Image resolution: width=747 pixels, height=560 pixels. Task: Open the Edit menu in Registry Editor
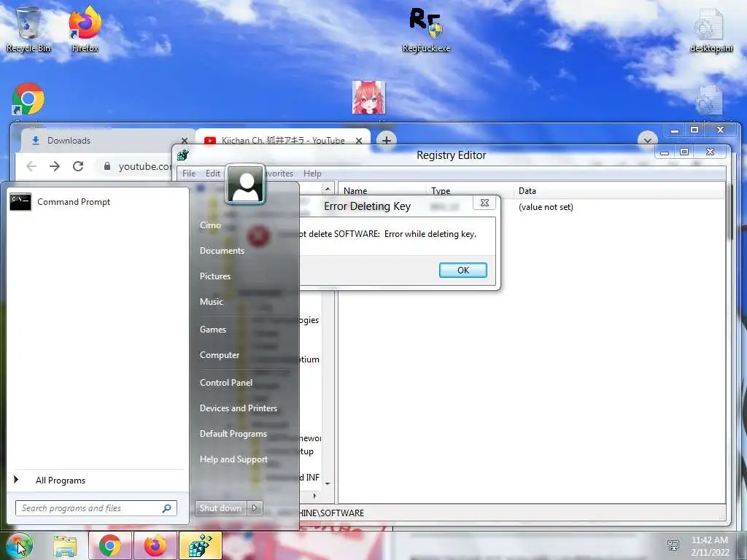coord(213,174)
